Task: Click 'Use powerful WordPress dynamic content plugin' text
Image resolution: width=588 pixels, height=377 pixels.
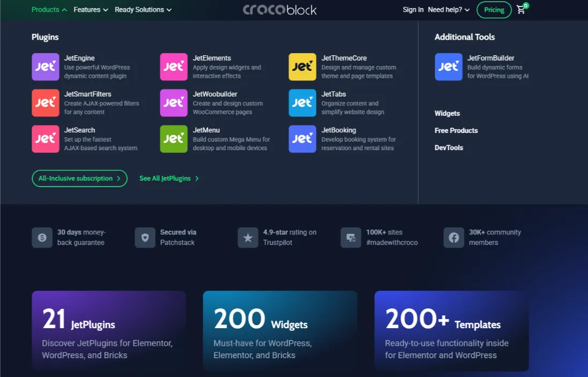Action: [x=97, y=72]
